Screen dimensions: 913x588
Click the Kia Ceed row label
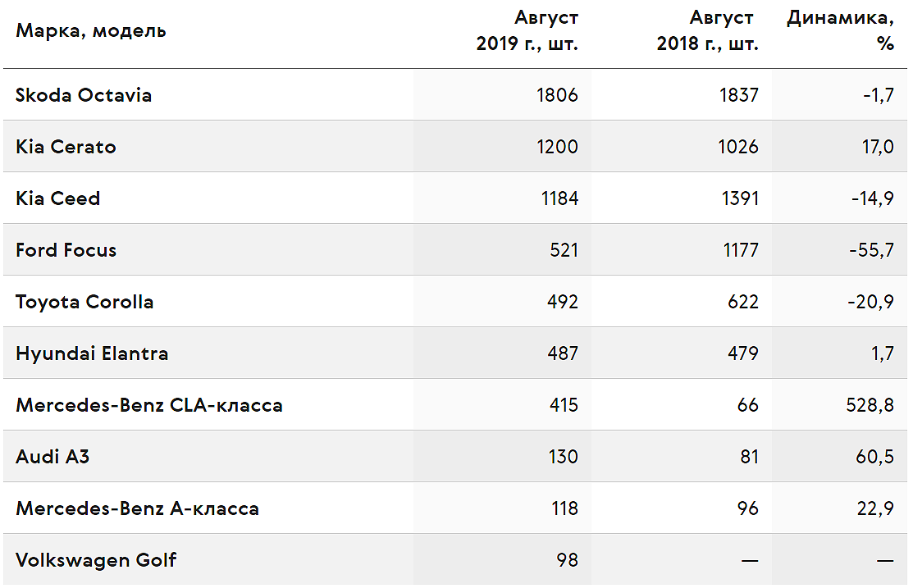coord(58,198)
